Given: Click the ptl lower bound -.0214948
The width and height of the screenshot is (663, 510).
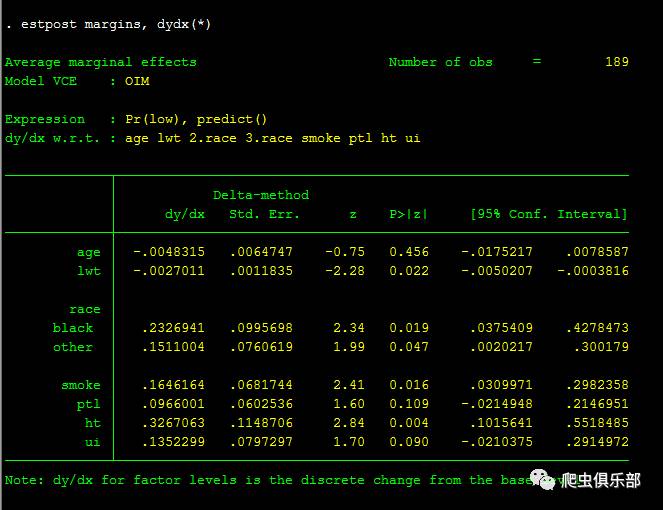Looking at the screenshot, I should tap(497, 404).
